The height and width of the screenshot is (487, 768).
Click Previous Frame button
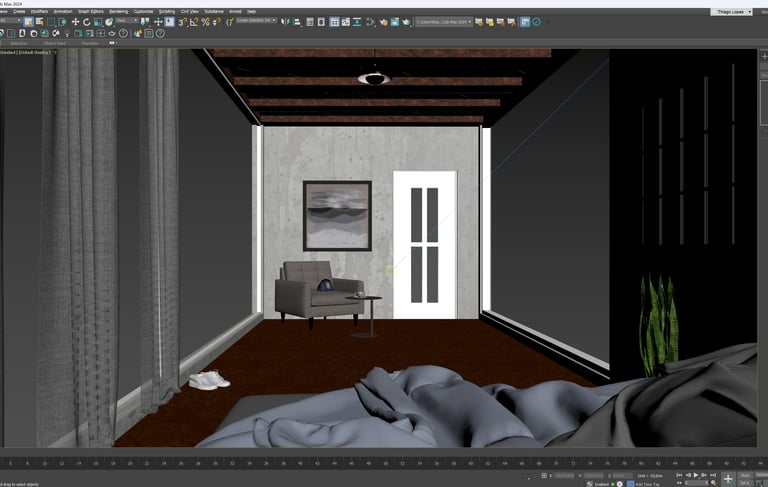688,475
